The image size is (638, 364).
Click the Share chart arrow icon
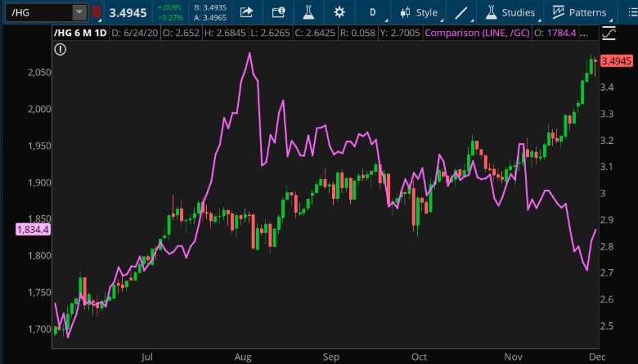(246, 12)
